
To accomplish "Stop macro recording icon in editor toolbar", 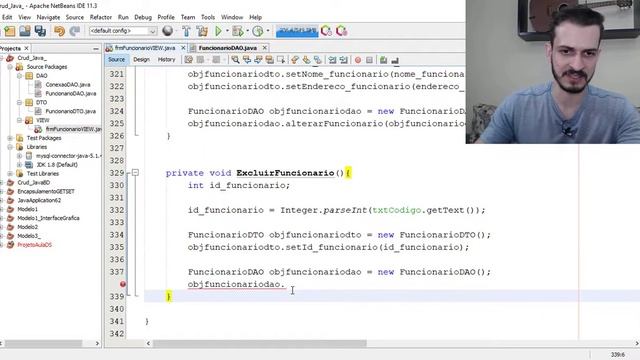I will (x=369, y=60).
